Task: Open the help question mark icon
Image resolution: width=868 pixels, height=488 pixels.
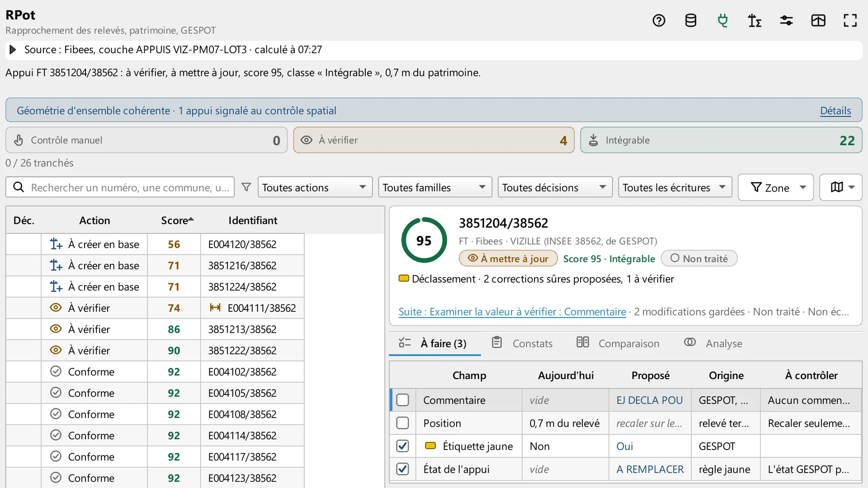Action: pos(659,20)
